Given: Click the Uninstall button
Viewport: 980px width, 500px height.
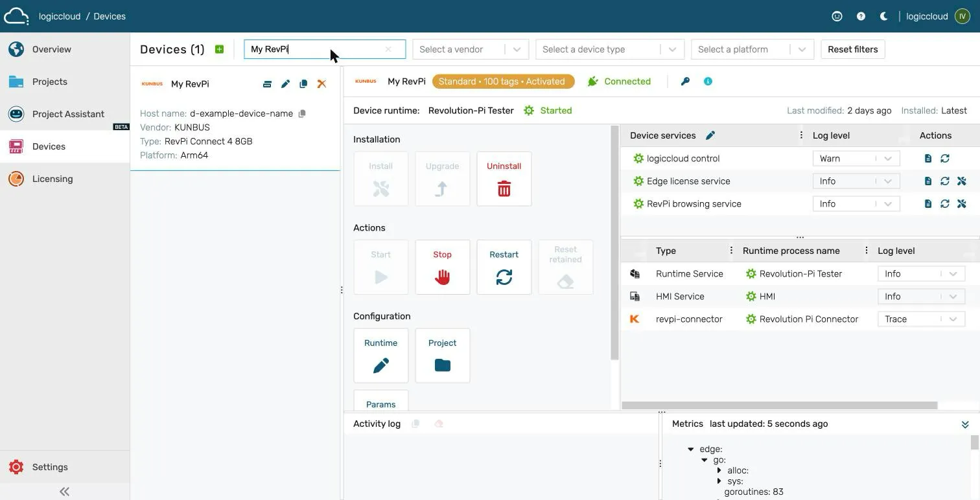Looking at the screenshot, I should [x=504, y=179].
